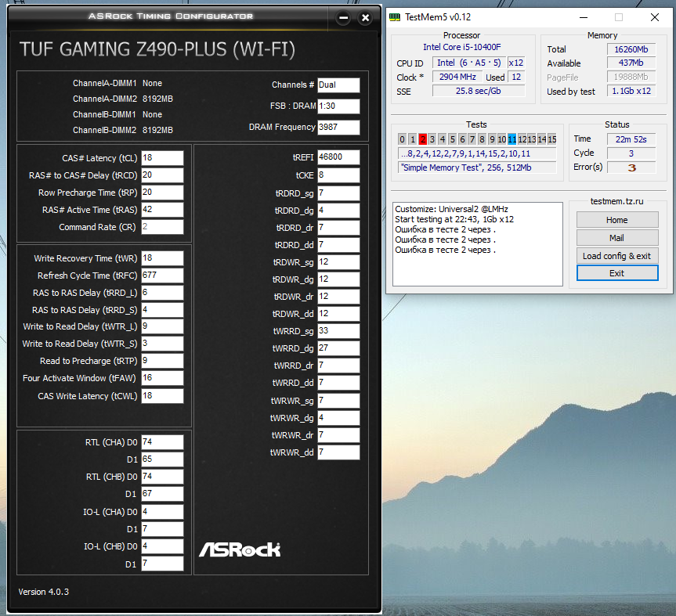Click the Clock value 2904 MHz
676x616 pixels.
pyautogui.click(x=457, y=77)
